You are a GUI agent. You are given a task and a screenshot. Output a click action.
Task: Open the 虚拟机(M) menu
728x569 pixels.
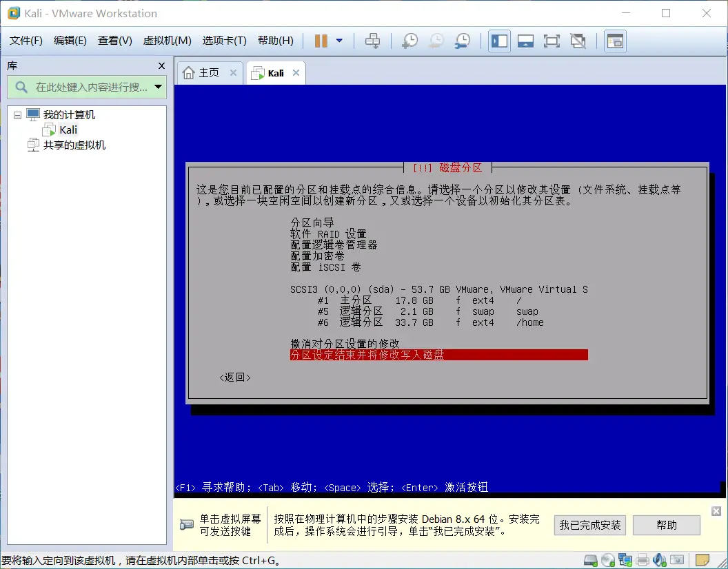pos(167,41)
